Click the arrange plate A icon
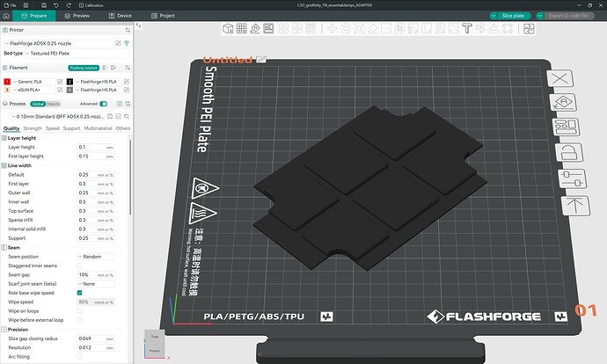Viewport: 607px width, 364px height. coord(564,103)
